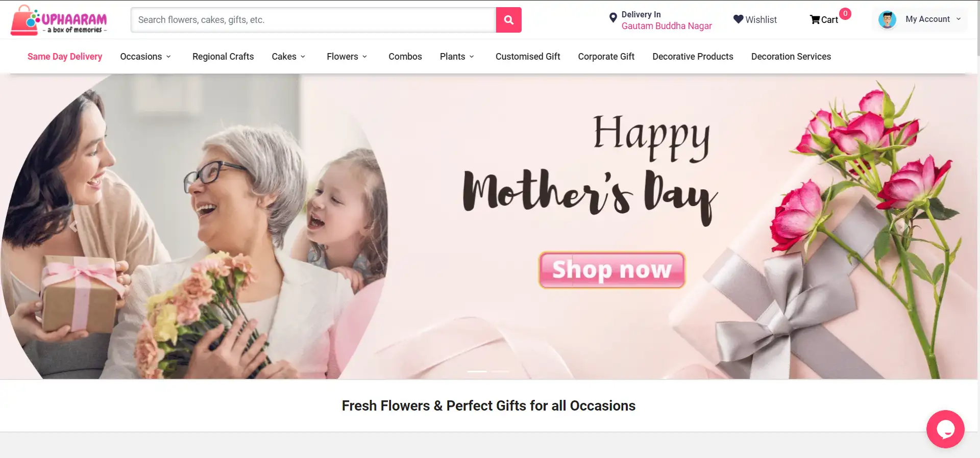Screen dimensions: 980x458
Task: Open the Plants dropdown menu
Action: coord(457,57)
